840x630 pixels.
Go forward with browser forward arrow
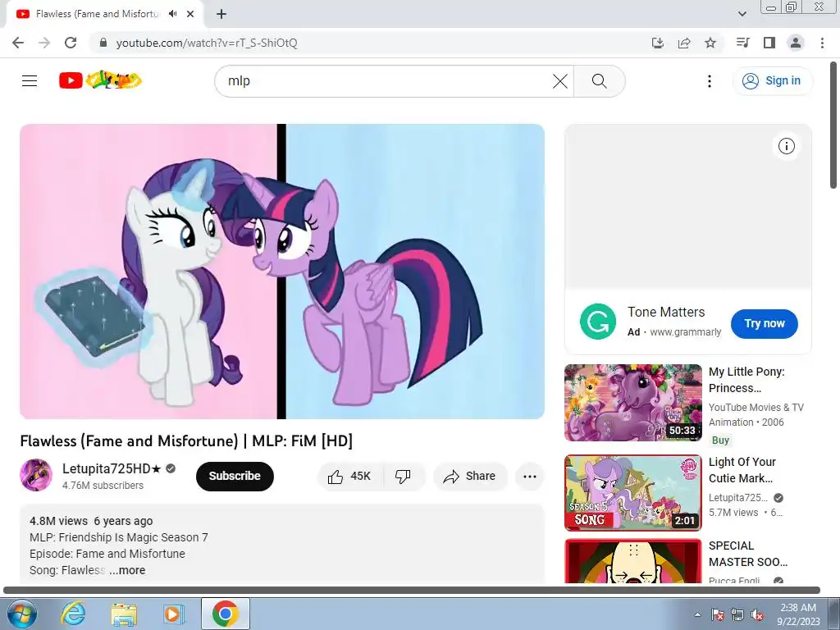pyautogui.click(x=44, y=43)
